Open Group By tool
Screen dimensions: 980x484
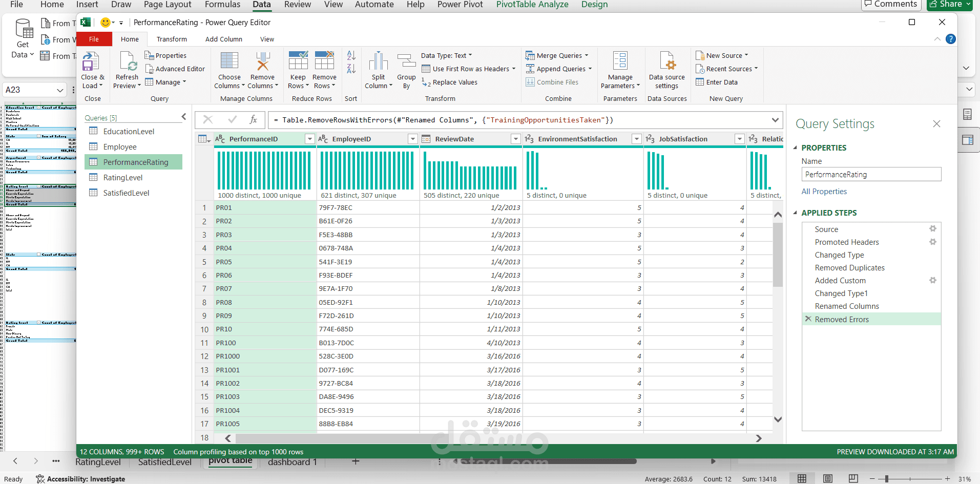[406, 61]
